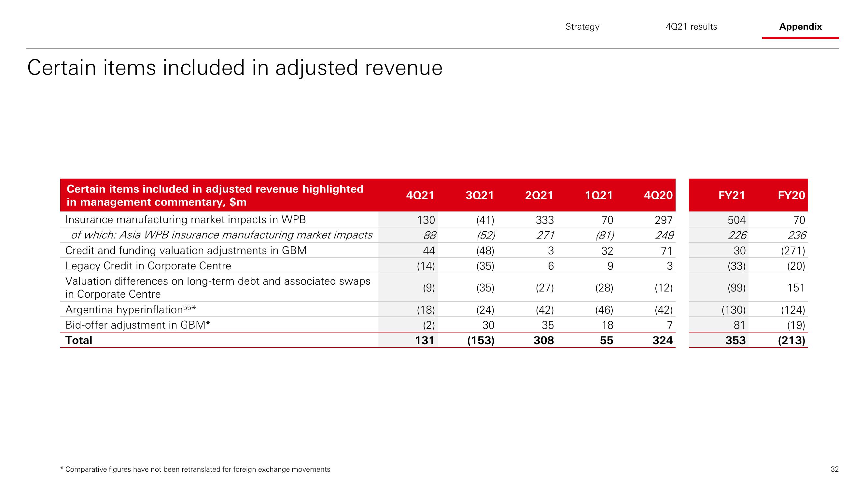Screen dimensions: 868x488
Task: Click the FY21 Valuation differences value (99)
Action: (x=736, y=288)
